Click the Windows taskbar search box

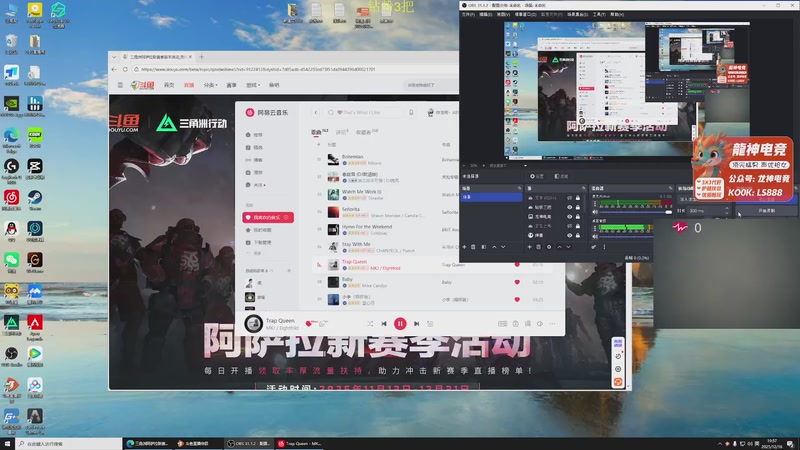(69, 443)
